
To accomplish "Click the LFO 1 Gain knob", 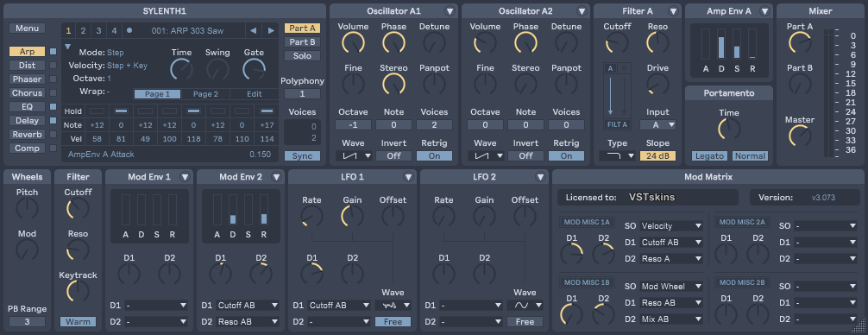I will click(352, 216).
